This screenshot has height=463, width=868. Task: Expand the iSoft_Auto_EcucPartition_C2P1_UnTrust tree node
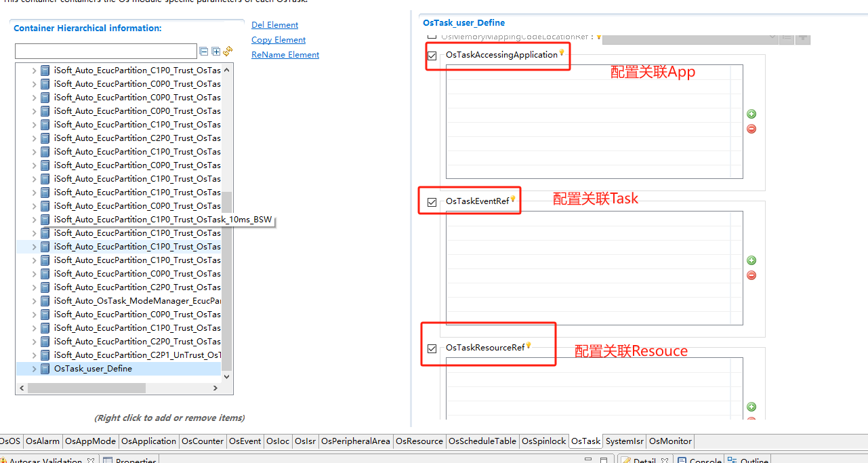tap(35, 355)
